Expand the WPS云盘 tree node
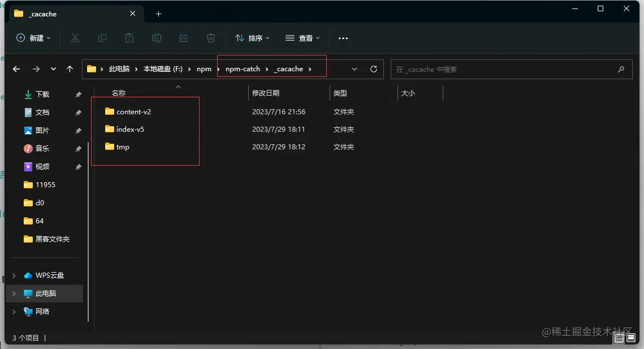Image resolution: width=644 pixels, height=349 pixels. tap(14, 275)
